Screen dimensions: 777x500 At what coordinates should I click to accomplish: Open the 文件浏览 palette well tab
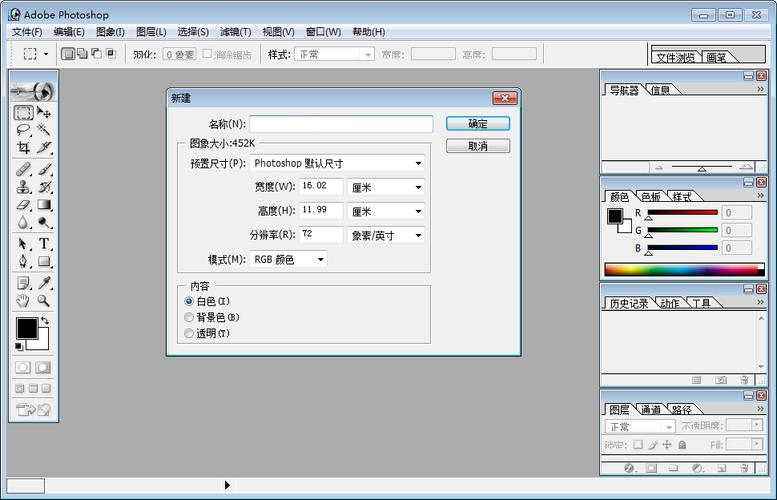pos(675,57)
